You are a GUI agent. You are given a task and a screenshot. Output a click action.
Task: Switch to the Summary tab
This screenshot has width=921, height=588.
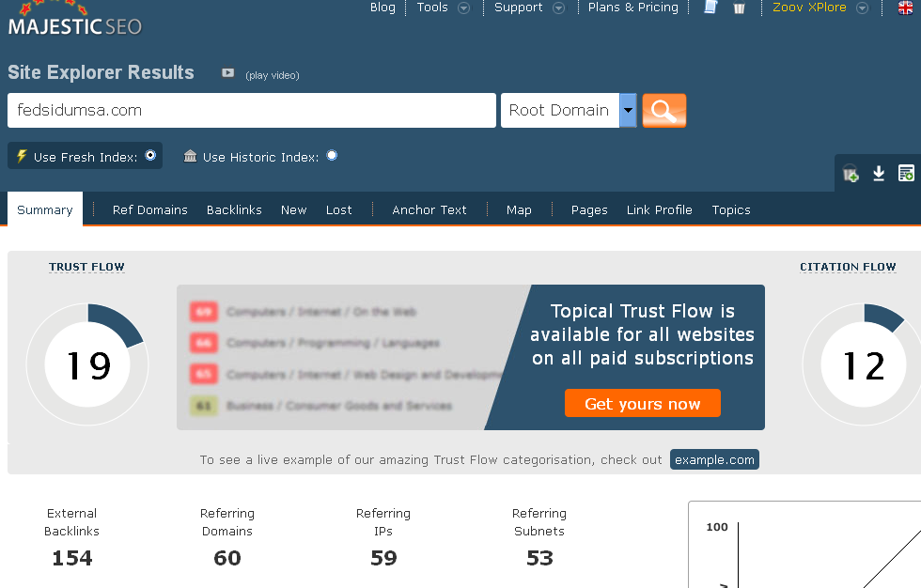(45, 209)
